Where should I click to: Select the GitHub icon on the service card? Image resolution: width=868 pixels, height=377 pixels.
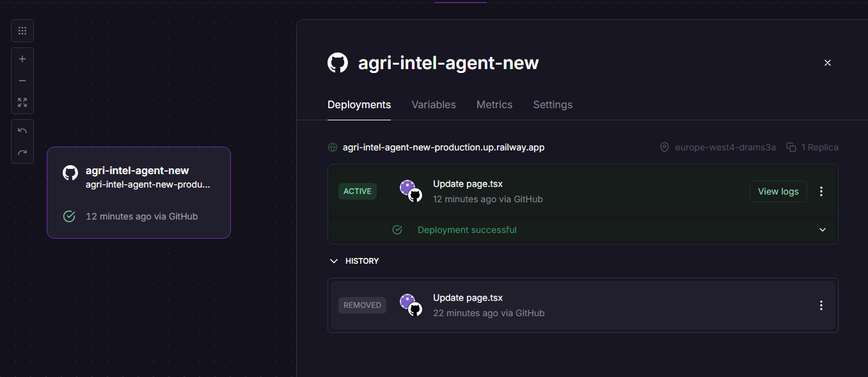[x=70, y=173]
